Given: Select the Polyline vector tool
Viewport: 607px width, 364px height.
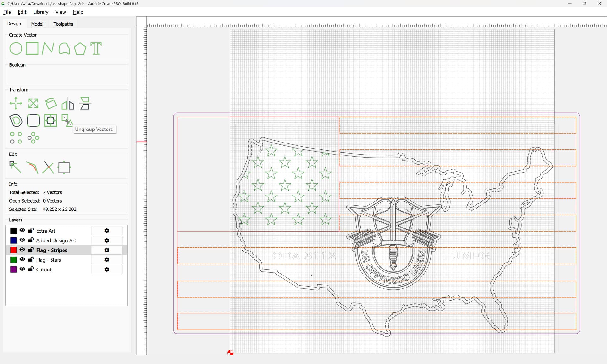Looking at the screenshot, I should click(x=48, y=49).
